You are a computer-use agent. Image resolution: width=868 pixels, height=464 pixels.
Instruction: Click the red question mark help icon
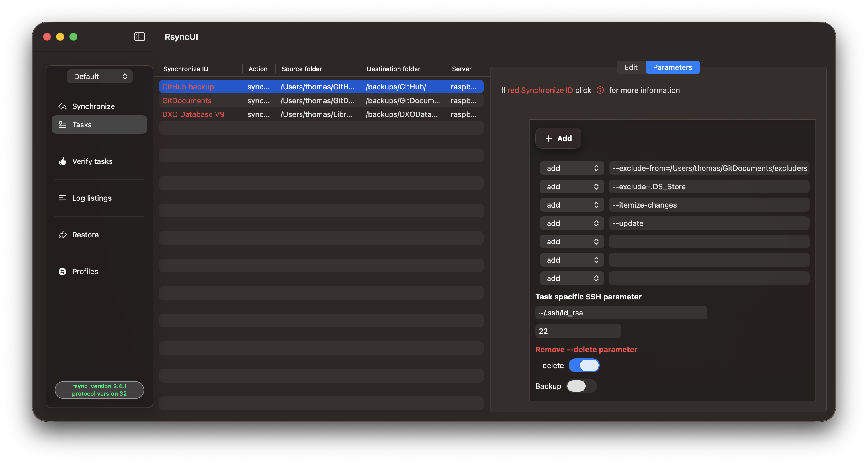600,90
